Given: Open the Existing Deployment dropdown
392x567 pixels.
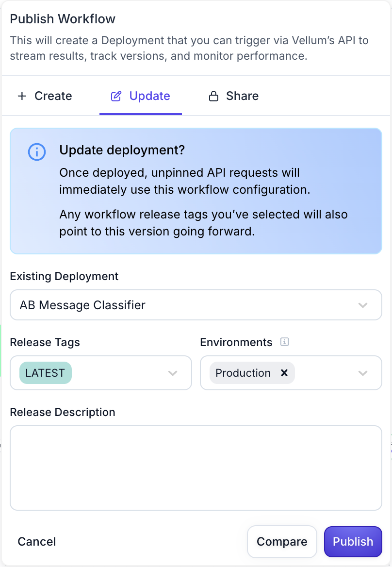Looking at the screenshot, I should (x=362, y=304).
